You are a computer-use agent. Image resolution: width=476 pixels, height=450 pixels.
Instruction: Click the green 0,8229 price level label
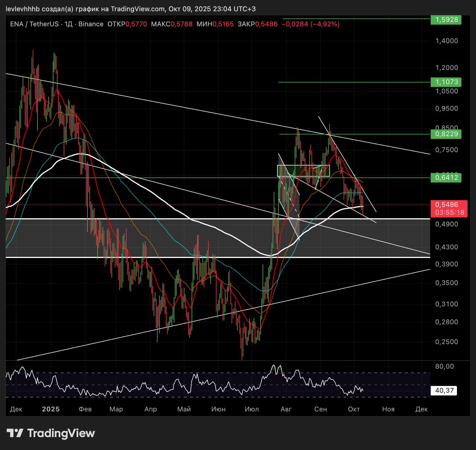tap(446, 134)
